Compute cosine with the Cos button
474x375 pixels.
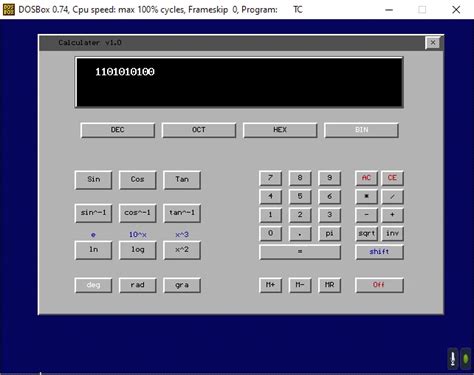click(x=138, y=180)
